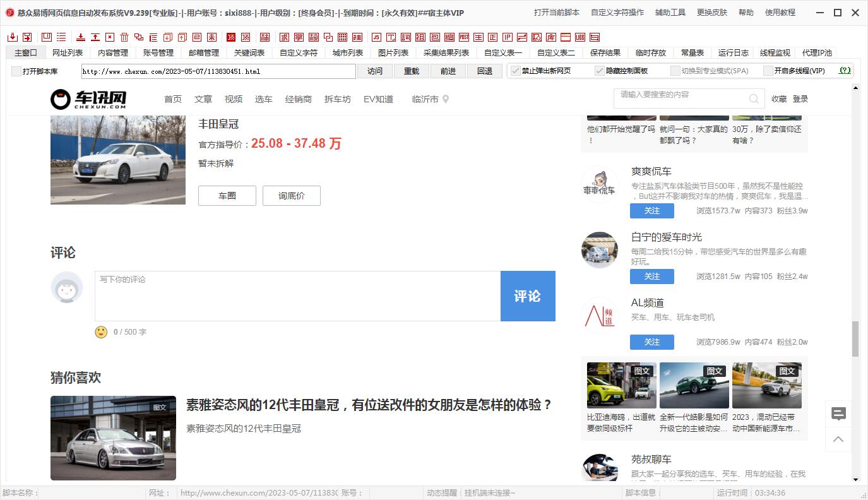Click the save-and-export script icon
The image size is (868, 500).
pos(27,37)
